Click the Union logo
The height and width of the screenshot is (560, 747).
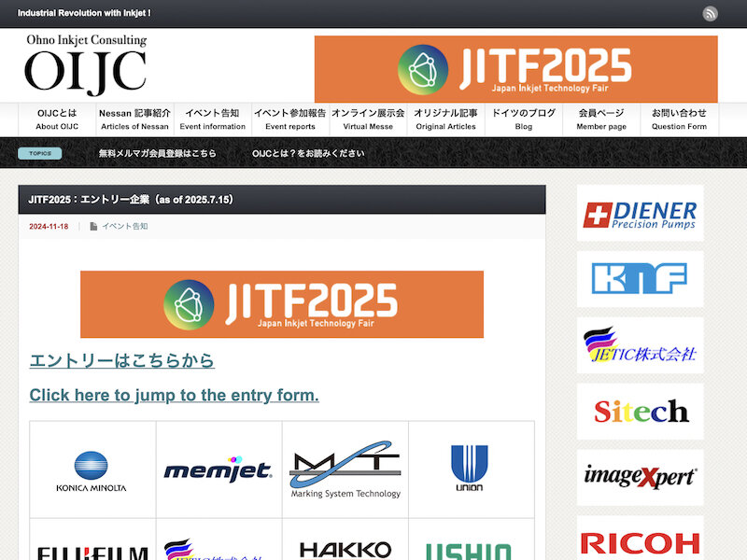click(470, 469)
